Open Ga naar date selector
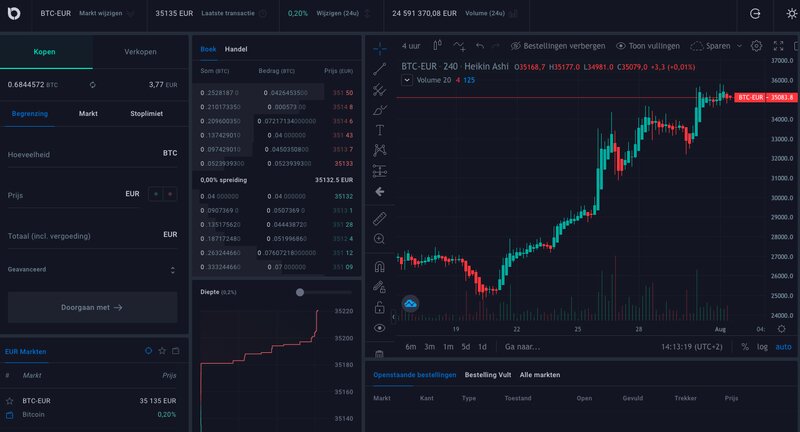800x432 pixels. 522,347
